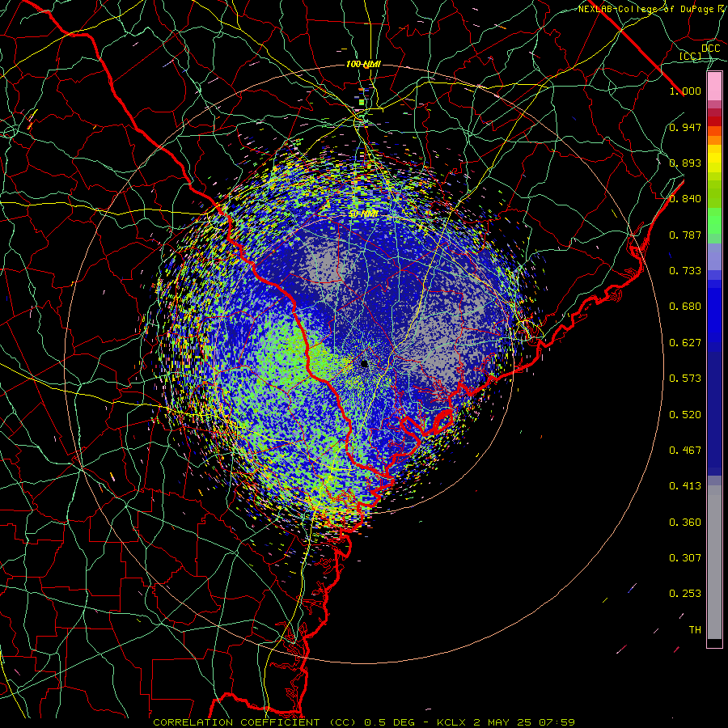Click the [CC] units label

(691, 56)
